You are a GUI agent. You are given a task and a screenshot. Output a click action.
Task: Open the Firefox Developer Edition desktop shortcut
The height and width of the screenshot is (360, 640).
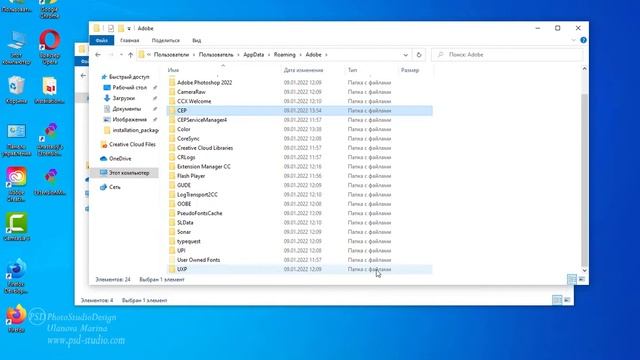pyautogui.click(x=16, y=276)
